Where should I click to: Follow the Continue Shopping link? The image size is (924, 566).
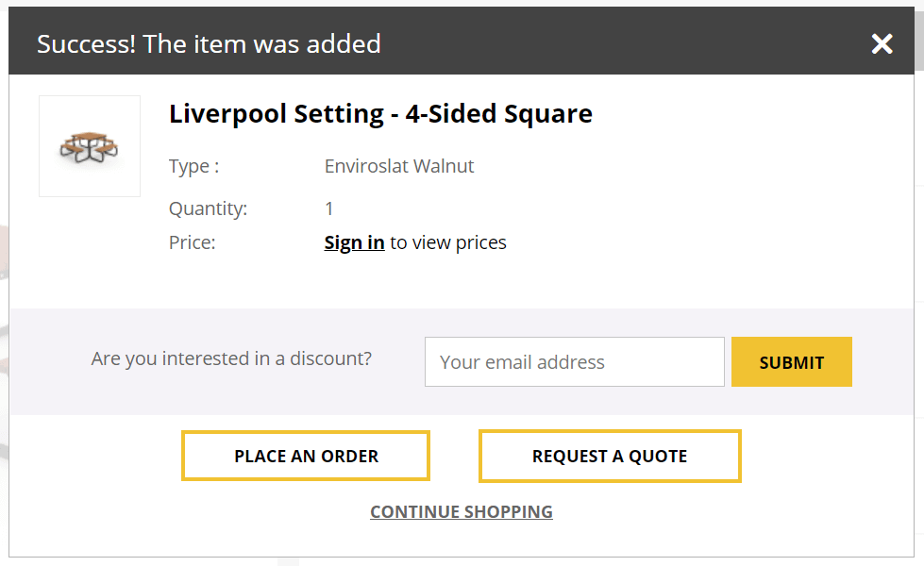pyautogui.click(x=462, y=511)
